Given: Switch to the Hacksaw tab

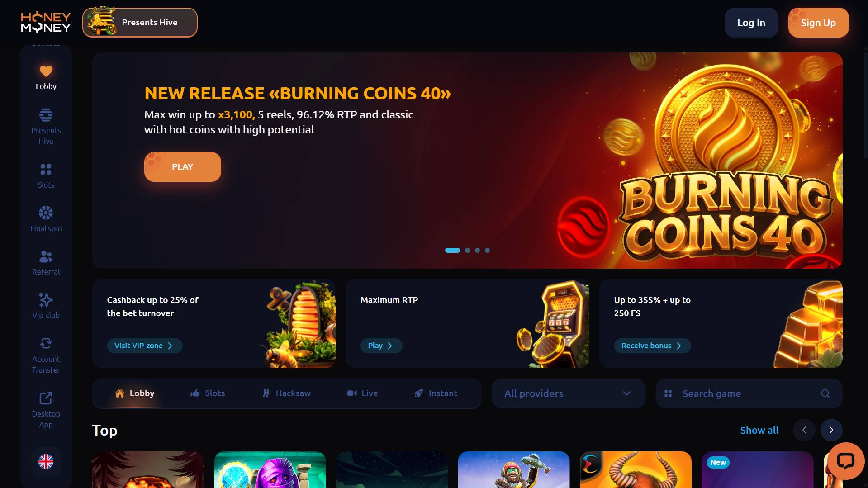Looking at the screenshot, I should click(x=287, y=393).
